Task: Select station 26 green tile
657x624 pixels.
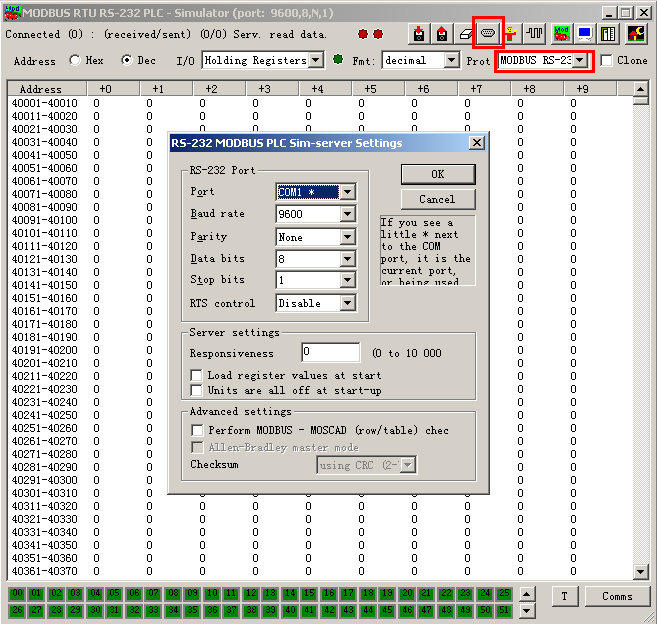Action: pos(17,611)
